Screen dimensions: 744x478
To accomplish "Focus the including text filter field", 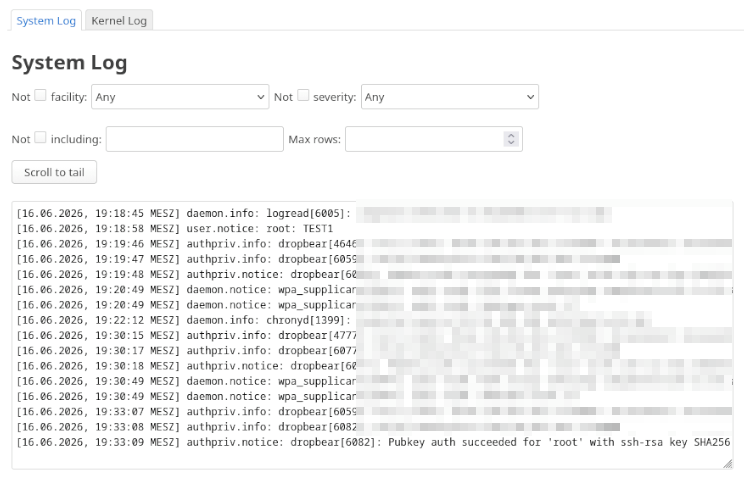I will click(x=195, y=139).
